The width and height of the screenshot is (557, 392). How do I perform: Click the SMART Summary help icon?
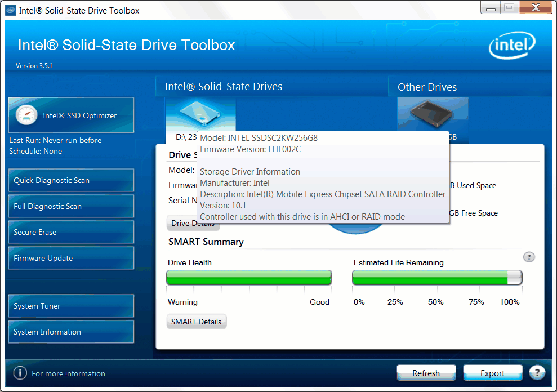click(529, 257)
